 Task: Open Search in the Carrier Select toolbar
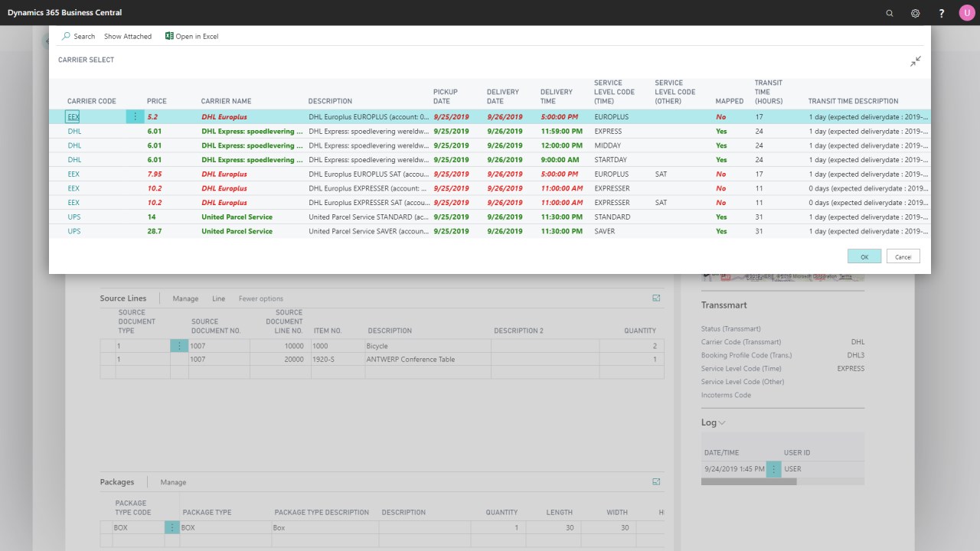tap(77, 36)
